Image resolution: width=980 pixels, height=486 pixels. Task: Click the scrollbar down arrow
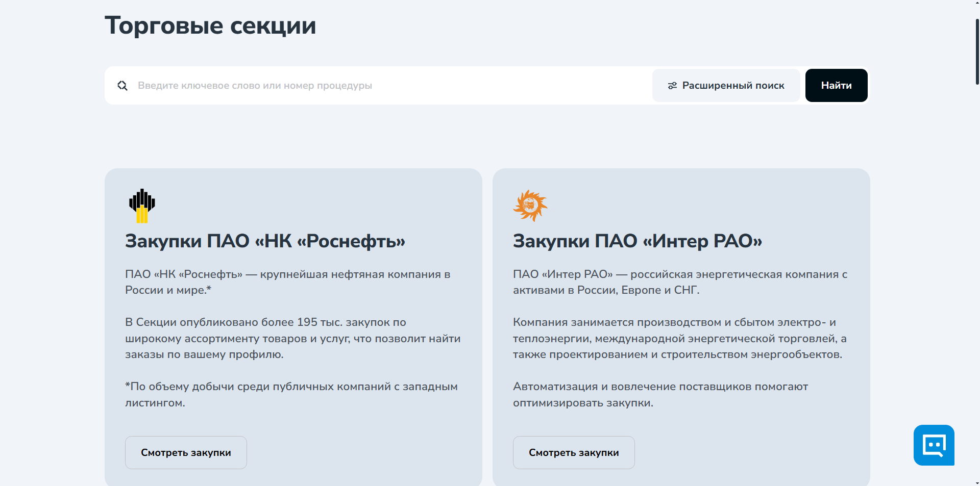tap(977, 482)
